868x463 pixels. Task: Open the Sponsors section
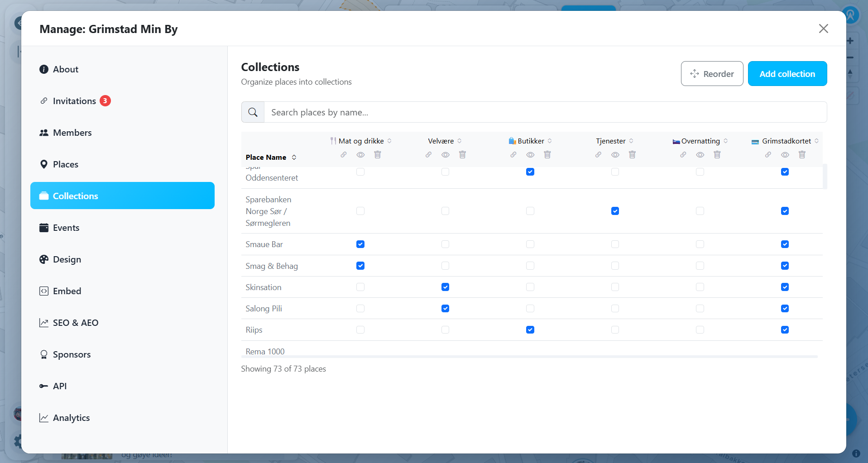tap(122, 354)
